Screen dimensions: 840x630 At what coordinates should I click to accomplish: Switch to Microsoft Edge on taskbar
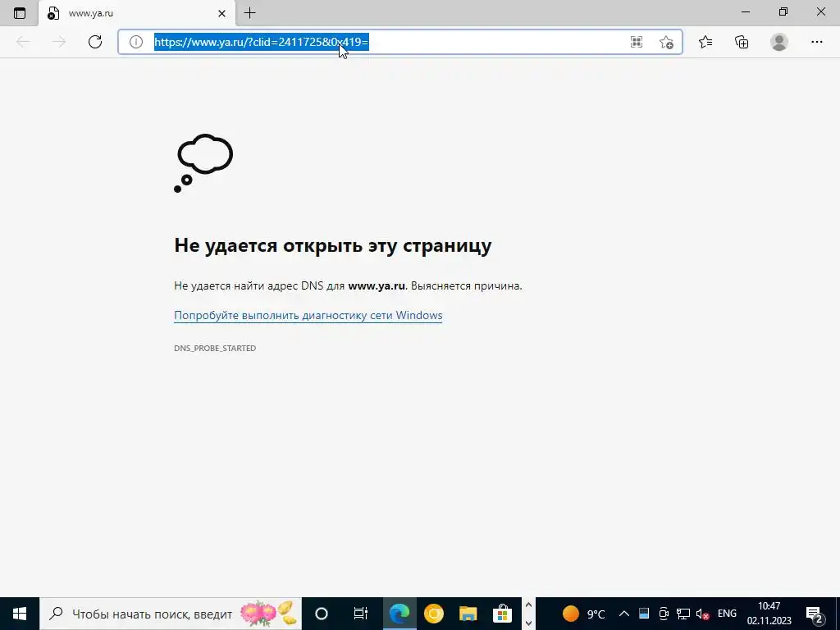tap(399, 614)
